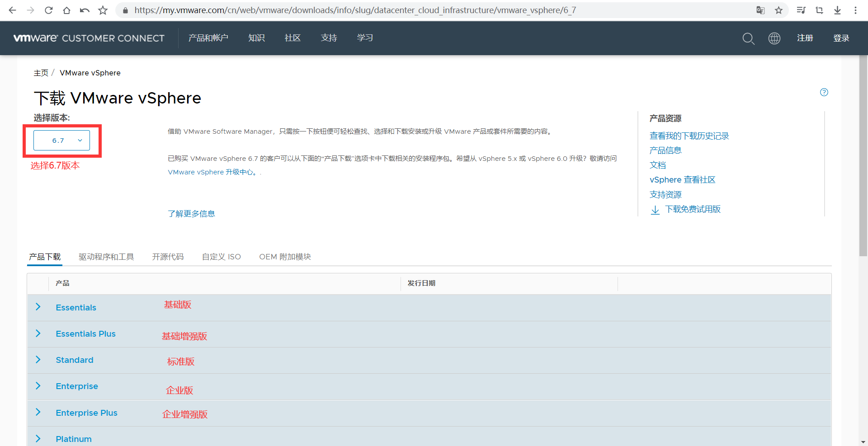Click the scrollbar down arrow

tap(863, 442)
